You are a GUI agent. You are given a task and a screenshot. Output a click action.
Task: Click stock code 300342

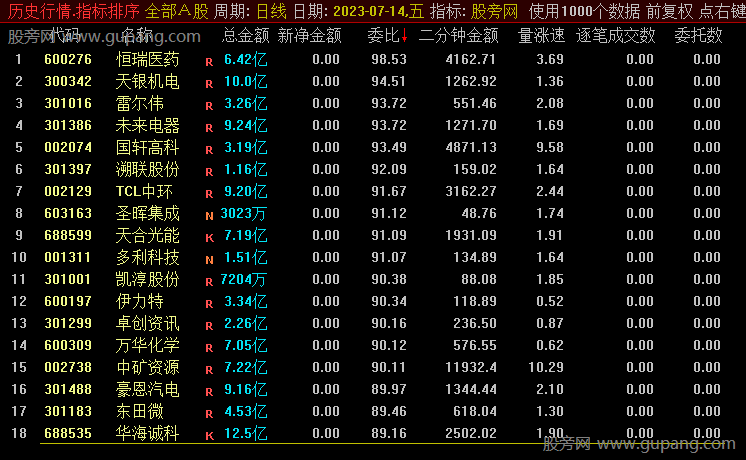[68, 81]
